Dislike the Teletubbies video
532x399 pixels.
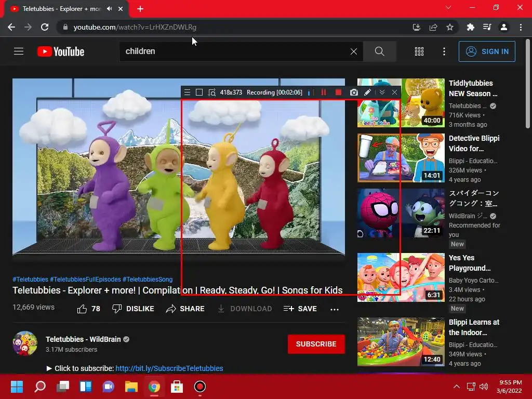133,309
